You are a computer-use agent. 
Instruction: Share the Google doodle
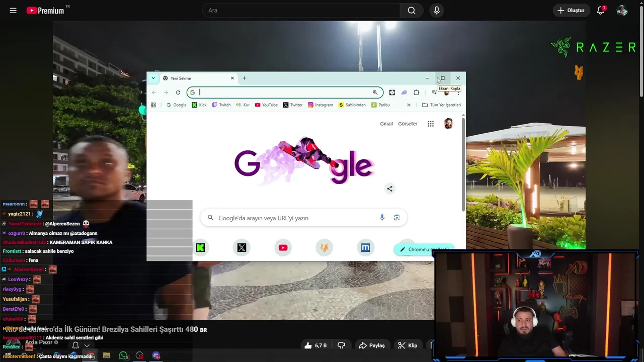point(389,189)
